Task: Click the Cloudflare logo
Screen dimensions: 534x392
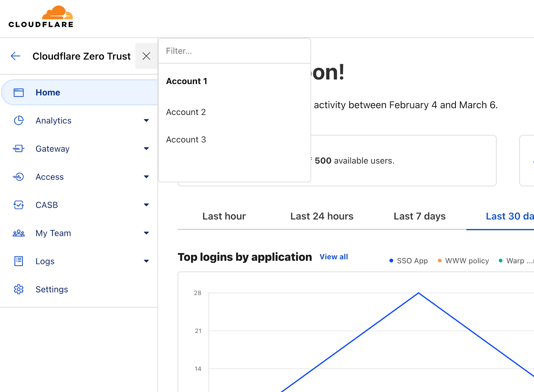Action: [41, 17]
